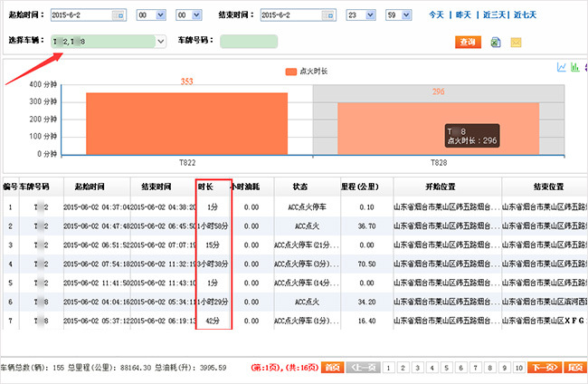588x384 pixels.
Task: Switch chart to bar graph view
Action: tap(574, 67)
